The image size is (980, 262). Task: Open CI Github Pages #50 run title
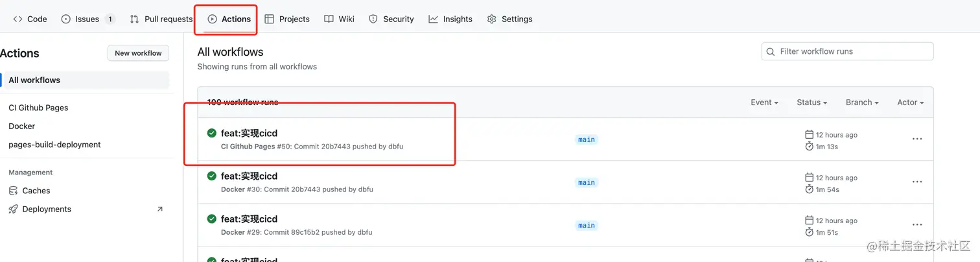click(249, 133)
